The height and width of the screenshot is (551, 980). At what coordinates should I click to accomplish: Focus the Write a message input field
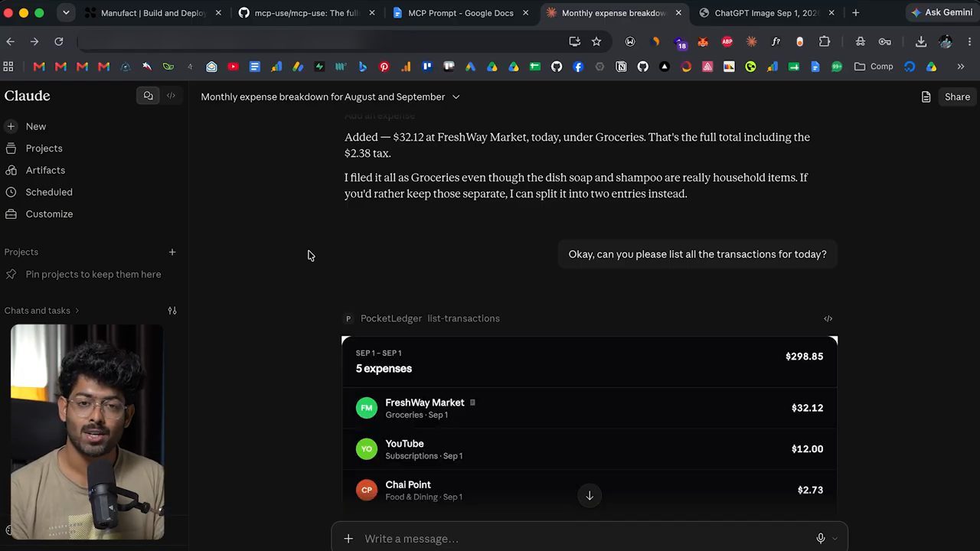pos(582,539)
